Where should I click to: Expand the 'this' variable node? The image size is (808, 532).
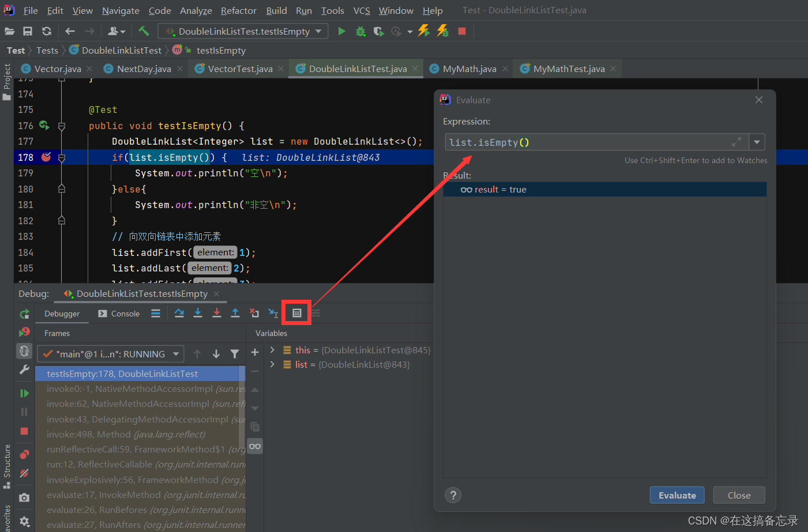coord(272,350)
